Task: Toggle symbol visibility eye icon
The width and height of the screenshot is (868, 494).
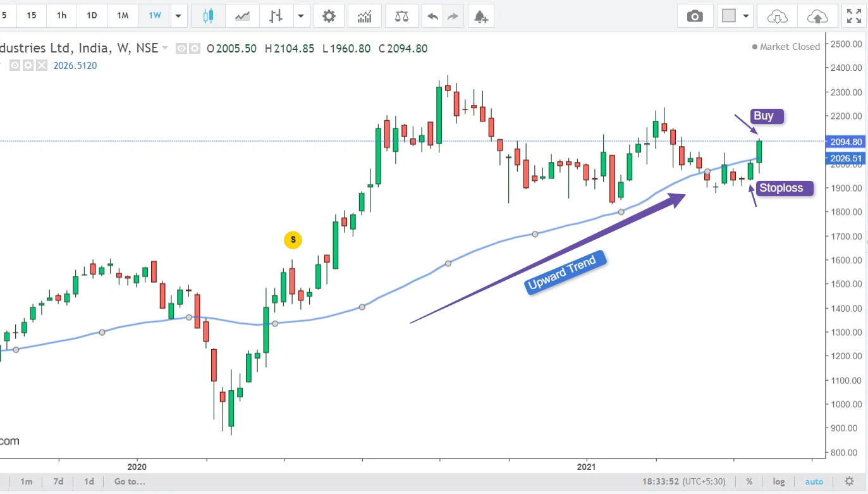Action: click(181, 48)
